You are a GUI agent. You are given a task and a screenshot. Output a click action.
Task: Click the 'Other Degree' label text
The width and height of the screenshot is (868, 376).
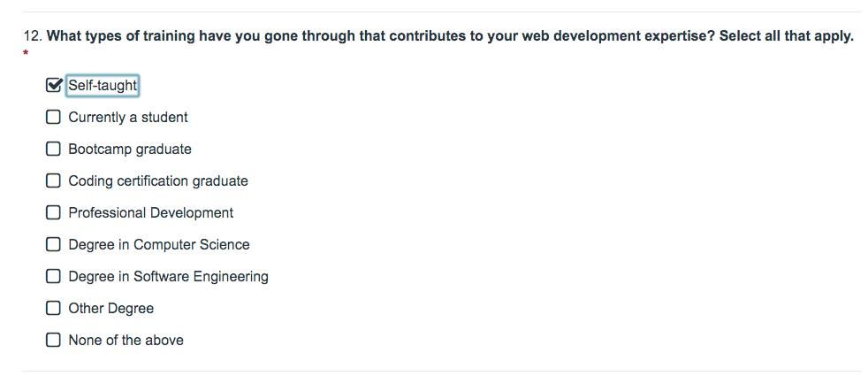click(x=111, y=309)
